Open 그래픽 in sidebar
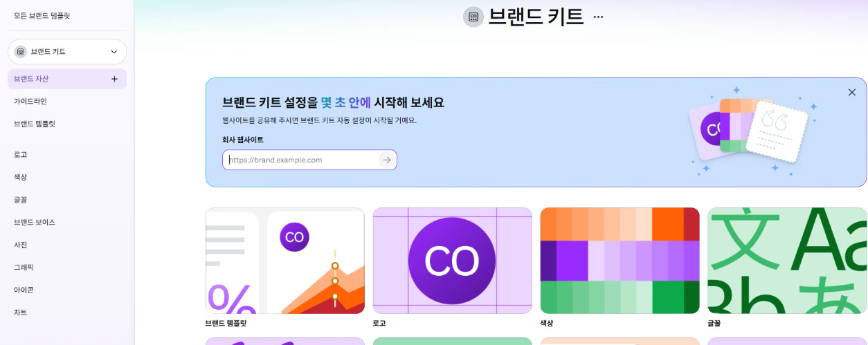 pos(24,267)
